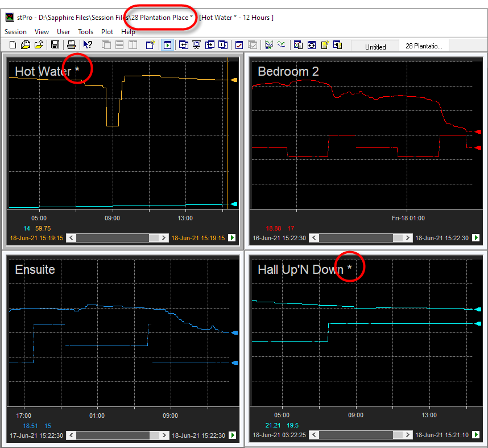Click the open folder toolbar icon
Viewport: 488px width, 448px height.
(39, 45)
